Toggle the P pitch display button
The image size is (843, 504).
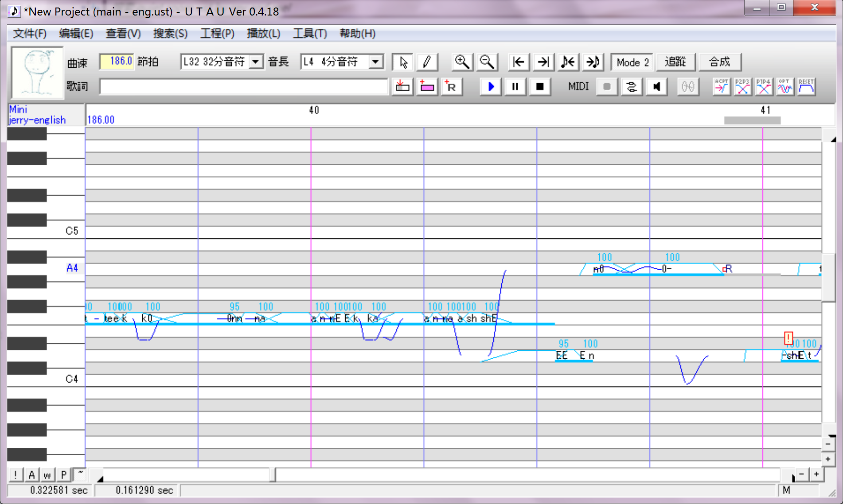(x=63, y=475)
